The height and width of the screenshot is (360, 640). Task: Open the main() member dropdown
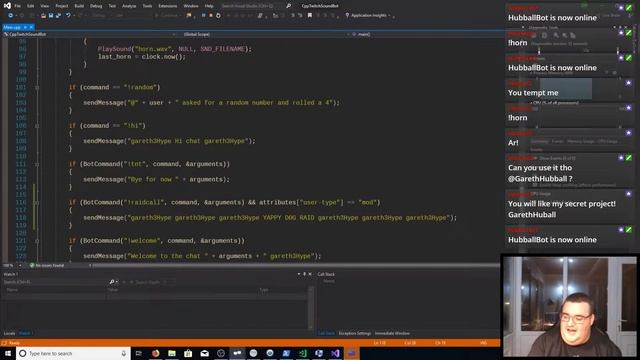(427, 34)
